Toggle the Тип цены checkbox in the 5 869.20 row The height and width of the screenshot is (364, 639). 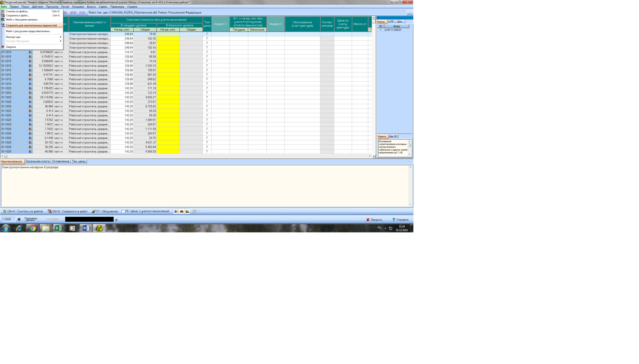(x=207, y=152)
